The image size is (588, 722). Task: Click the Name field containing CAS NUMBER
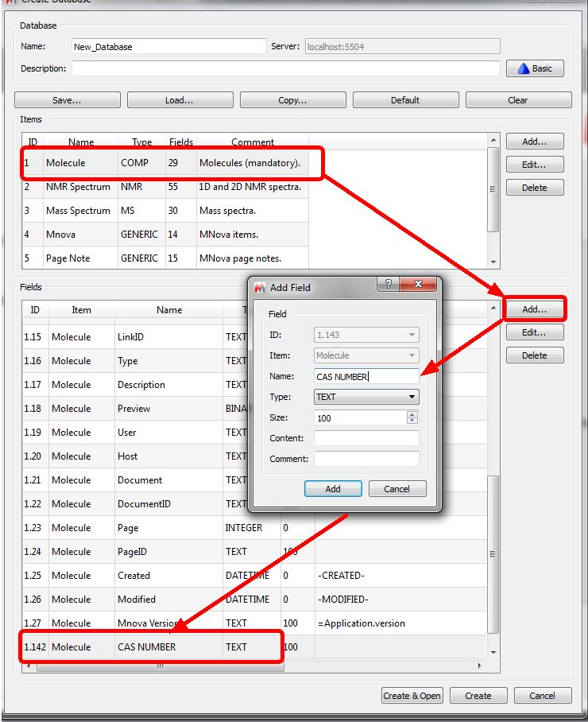coord(366,377)
